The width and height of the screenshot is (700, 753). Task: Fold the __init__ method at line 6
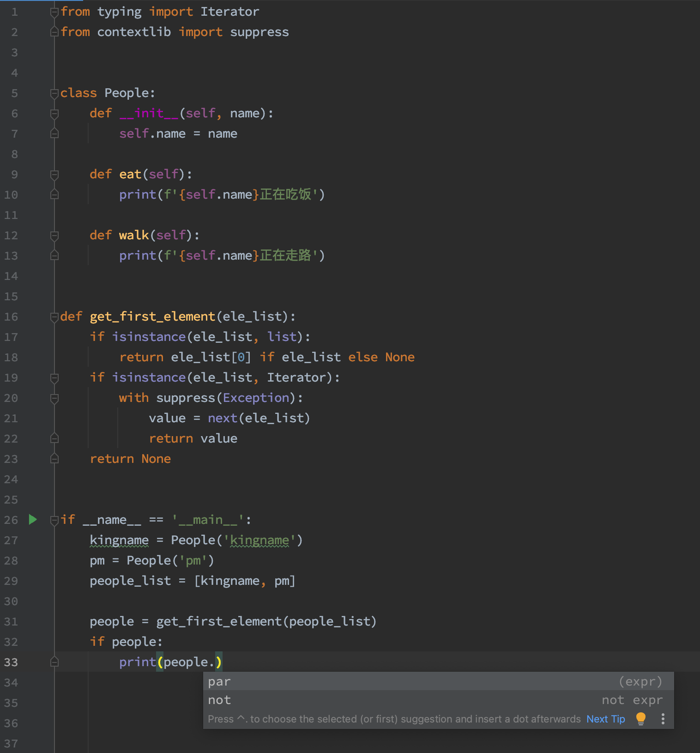54,114
